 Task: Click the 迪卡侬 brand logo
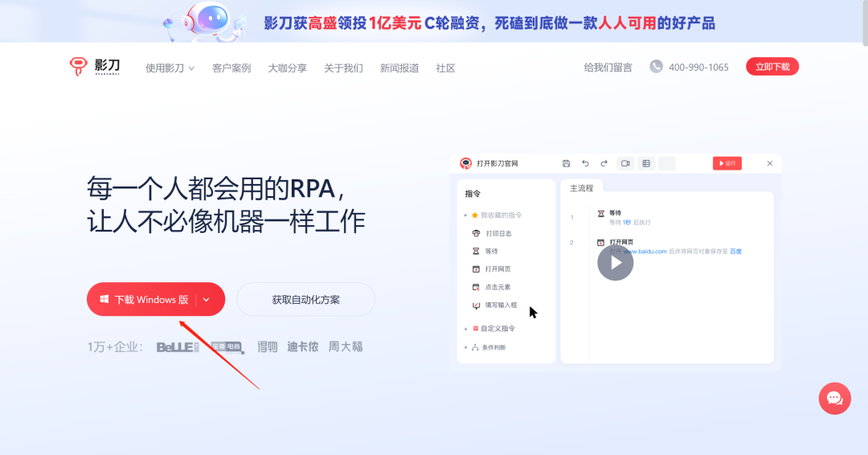tap(303, 347)
